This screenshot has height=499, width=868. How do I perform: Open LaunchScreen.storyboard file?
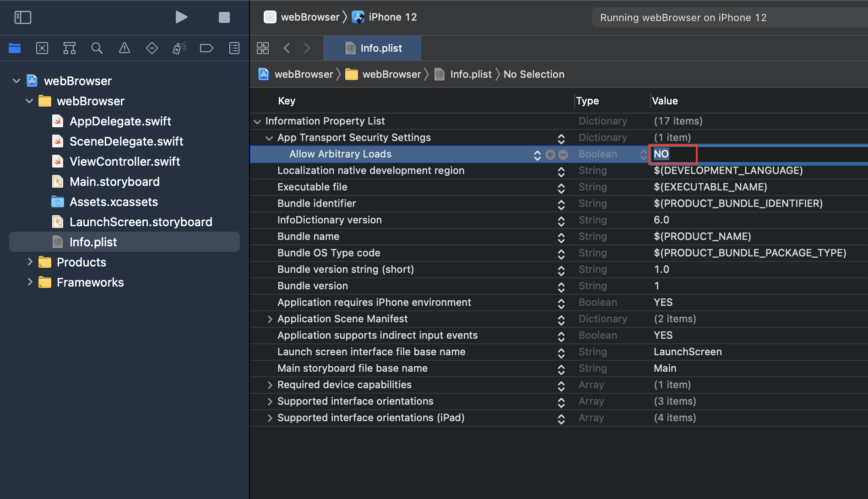coord(141,222)
